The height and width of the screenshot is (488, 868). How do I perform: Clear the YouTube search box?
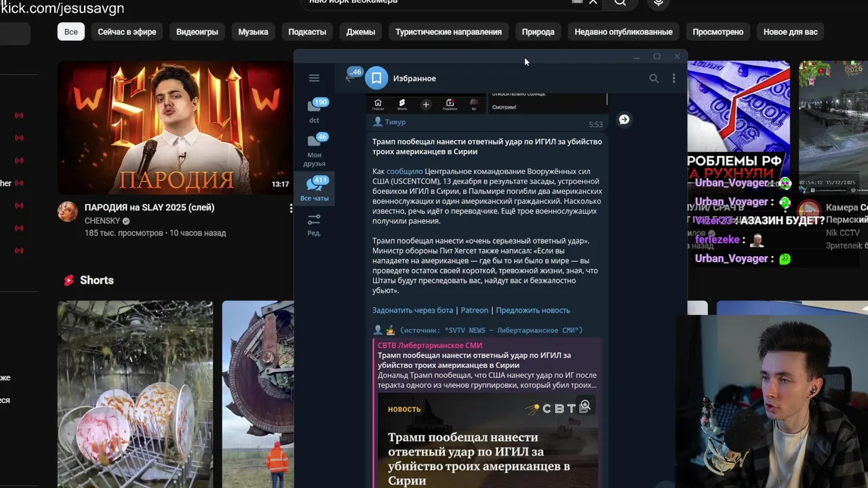coord(593,2)
